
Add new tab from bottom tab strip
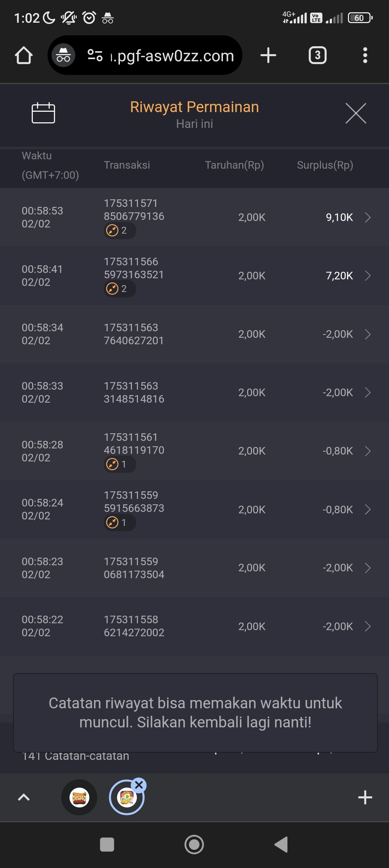click(x=365, y=797)
